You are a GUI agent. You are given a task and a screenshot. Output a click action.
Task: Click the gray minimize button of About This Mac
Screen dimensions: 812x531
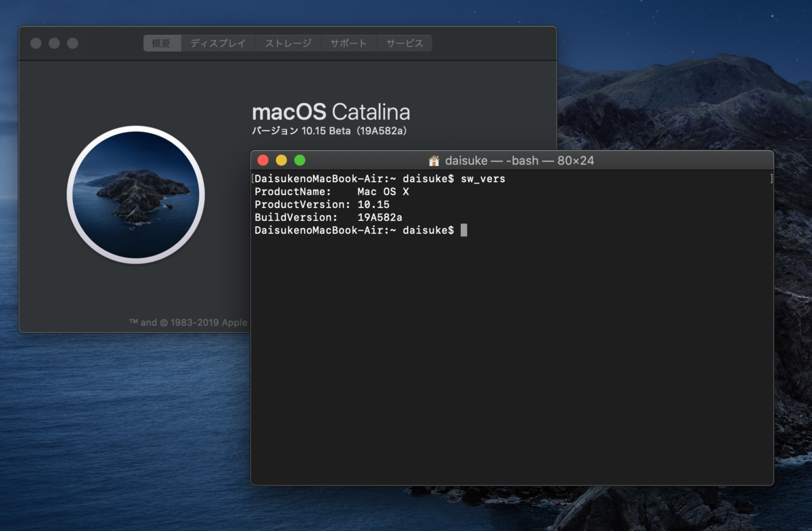(x=54, y=43)
